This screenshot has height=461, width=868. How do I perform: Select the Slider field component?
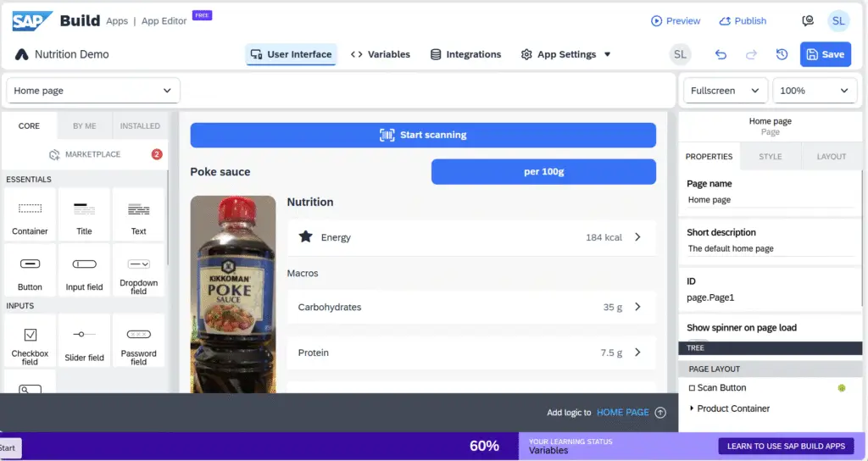coord(85,341)
